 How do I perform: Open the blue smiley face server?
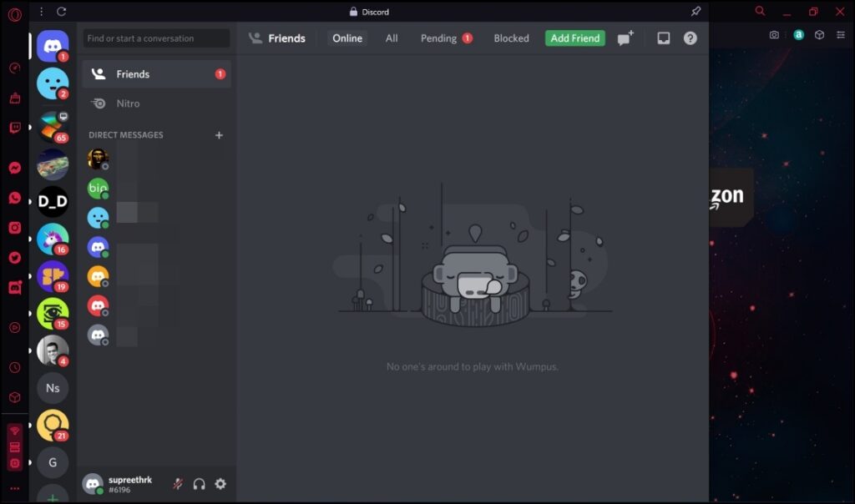pyautogui.click(x=53, y=83)
